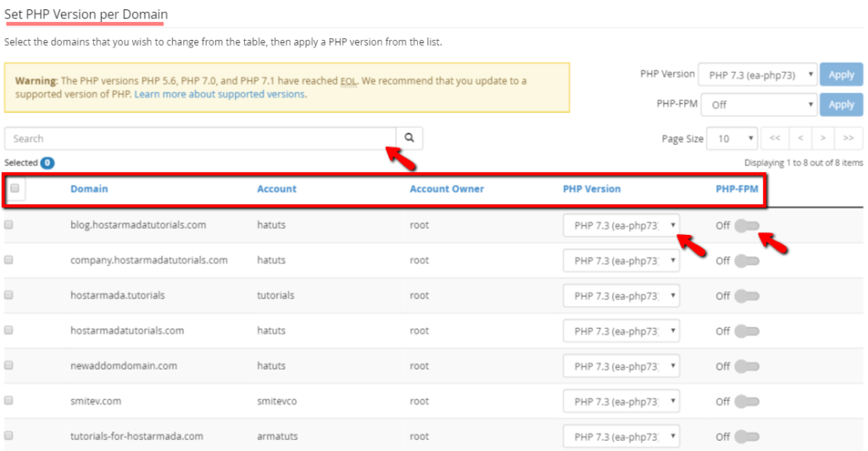Image resolution: width=868 pixels, height=451 pixels.
Task: Click the armatuts account cell
Action: click(x=277, y=436)
